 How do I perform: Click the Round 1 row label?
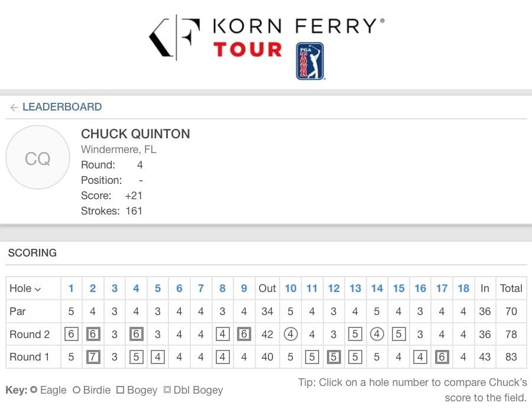(30, 357)
